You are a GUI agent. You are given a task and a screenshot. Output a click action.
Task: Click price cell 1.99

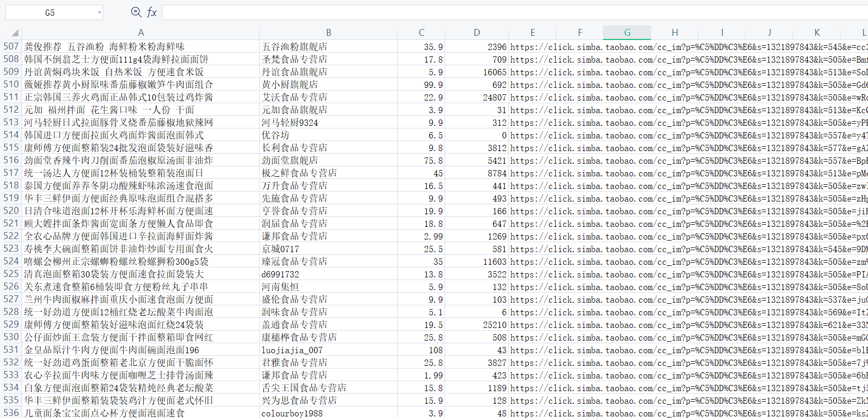(421, 375)
